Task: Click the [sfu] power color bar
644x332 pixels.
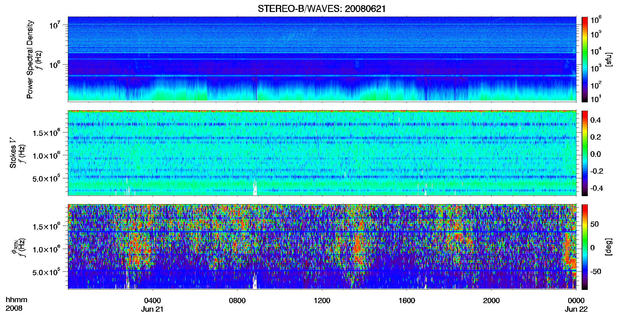Action: 585,59
